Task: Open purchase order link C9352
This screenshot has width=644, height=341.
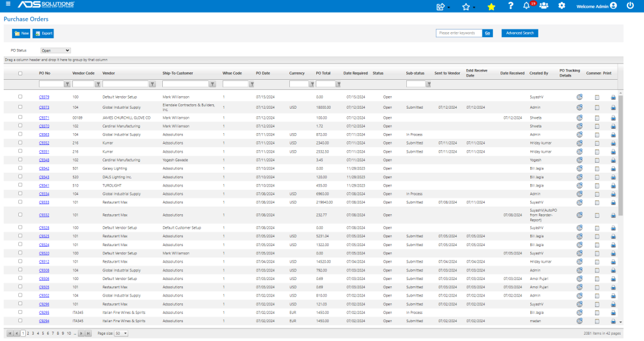Action: 44,143
